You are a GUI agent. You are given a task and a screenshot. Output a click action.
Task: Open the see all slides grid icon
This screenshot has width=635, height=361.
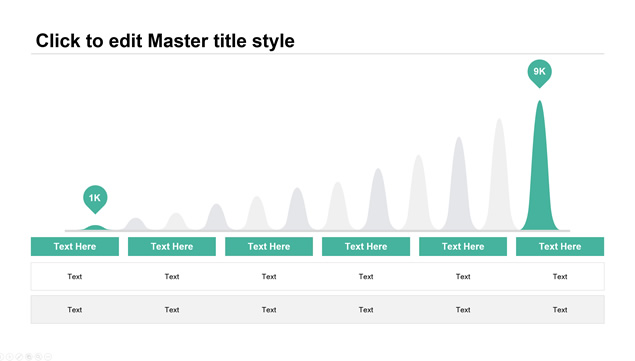coord(29,357)
